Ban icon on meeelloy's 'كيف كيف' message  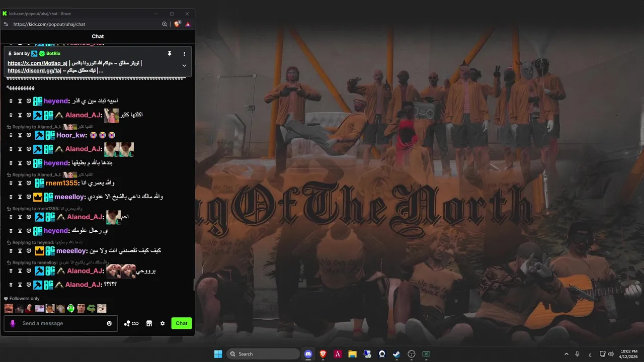click(29, 251)
